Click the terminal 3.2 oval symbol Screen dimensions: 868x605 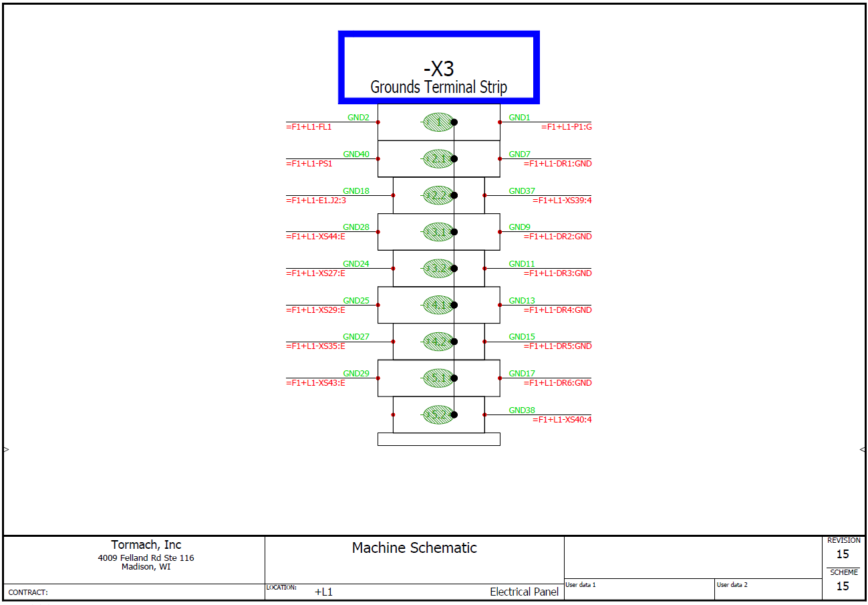[x=438, y=268]
